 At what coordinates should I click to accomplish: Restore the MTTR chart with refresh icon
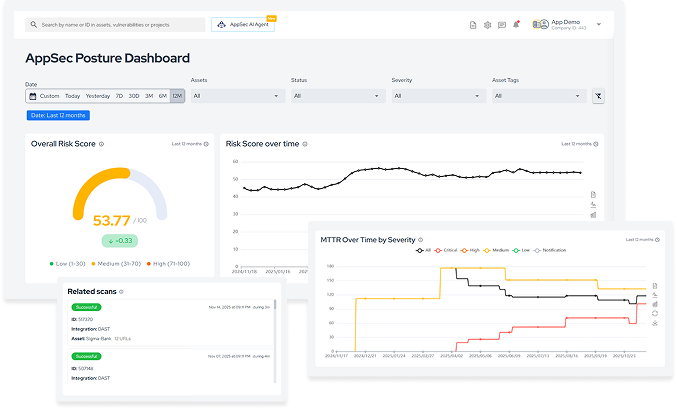click(x=655, y=313)
